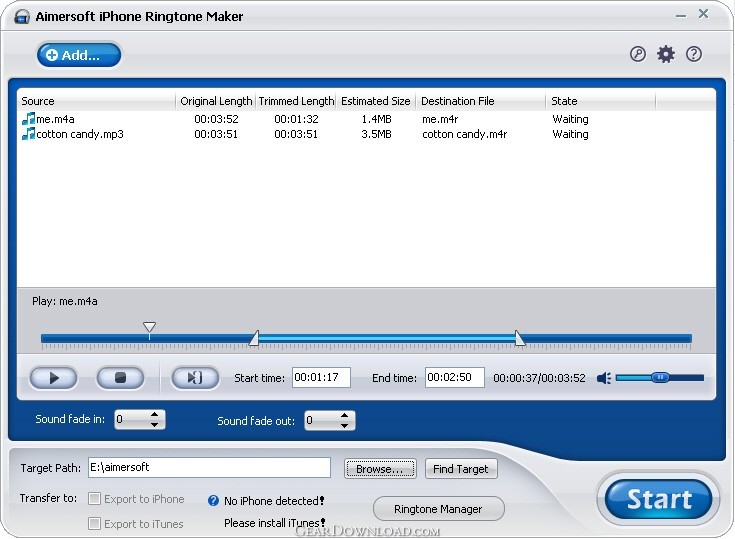Open help via question mark icon
Image resolution: width=735 pixels, height=539 pixels.
(x=694, y=54)
